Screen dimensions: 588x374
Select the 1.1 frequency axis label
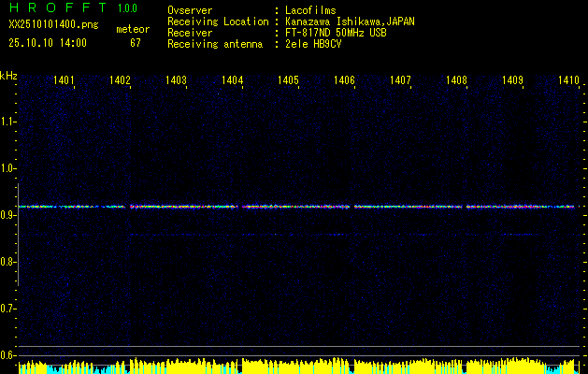[8, 122]
